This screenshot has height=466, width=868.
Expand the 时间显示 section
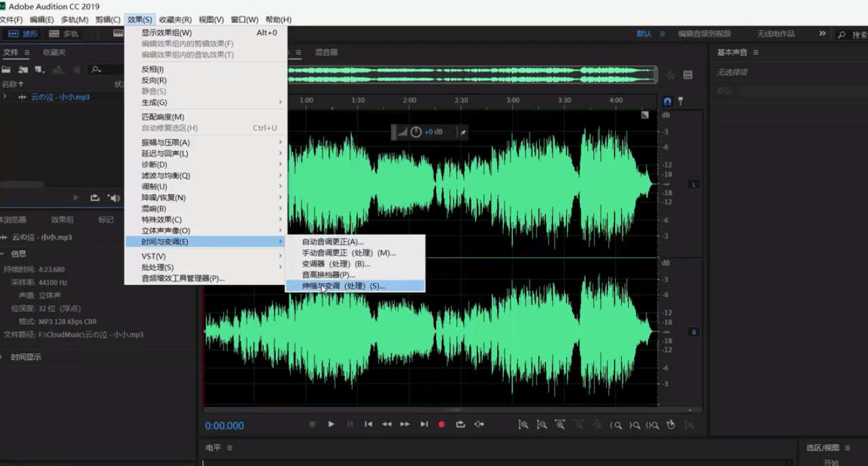[2, 357]
